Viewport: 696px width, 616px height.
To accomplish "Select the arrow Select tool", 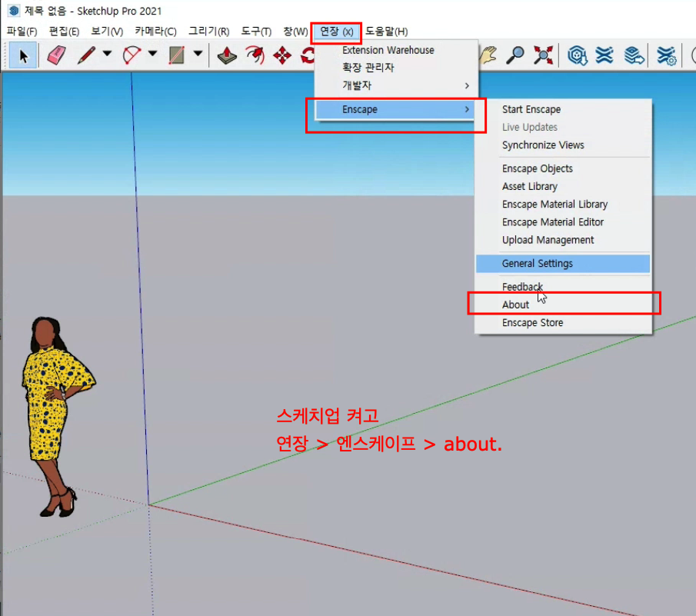I will pyautogui.click(x=23, y=55).
